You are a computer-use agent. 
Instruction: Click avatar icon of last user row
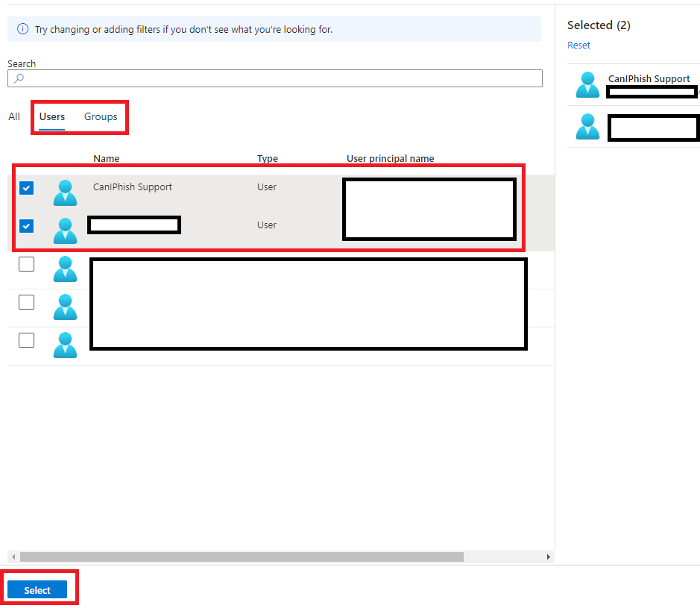click(65, 345)
